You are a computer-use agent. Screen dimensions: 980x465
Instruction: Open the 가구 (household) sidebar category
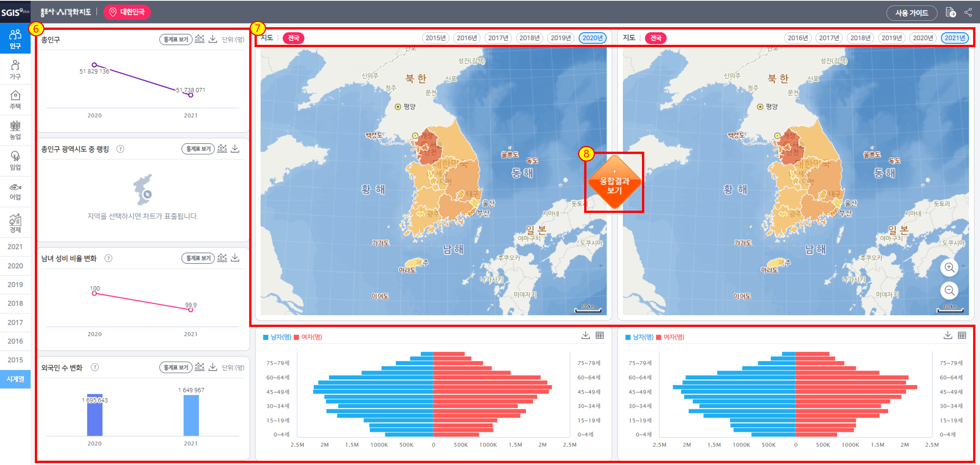15,69
